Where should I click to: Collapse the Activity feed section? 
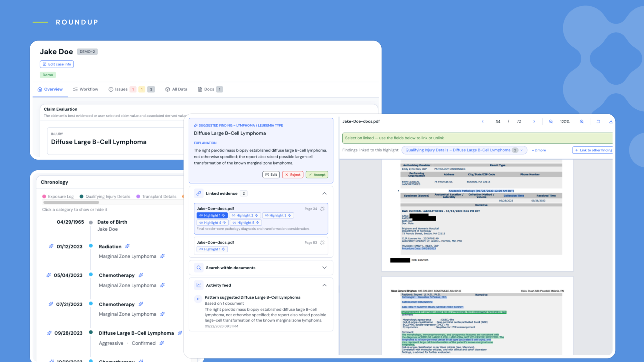[x=324, y=285]
